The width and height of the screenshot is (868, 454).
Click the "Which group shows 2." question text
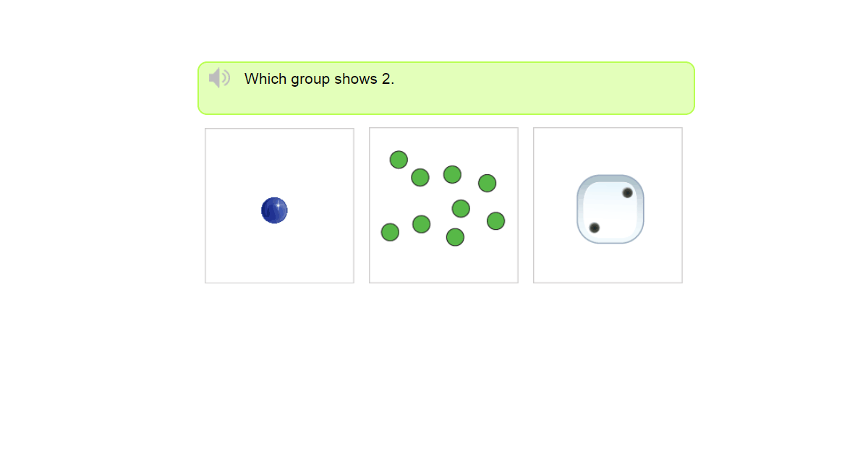319,79
